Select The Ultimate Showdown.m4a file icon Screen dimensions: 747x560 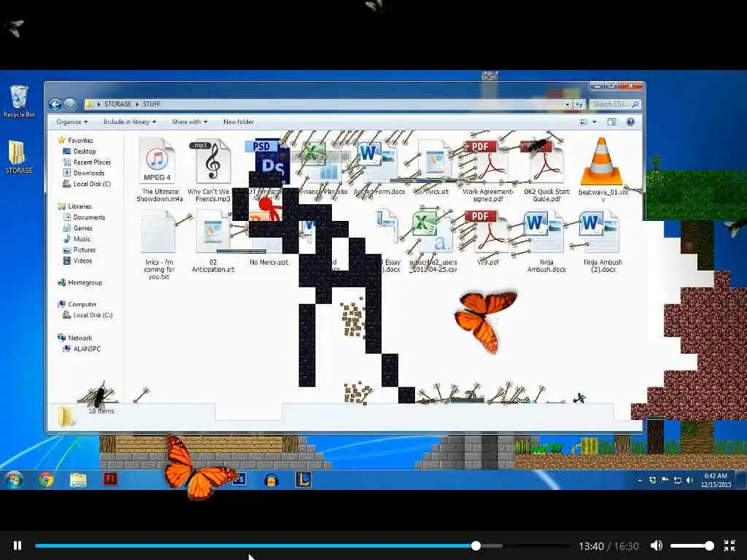tap(158, 161)
